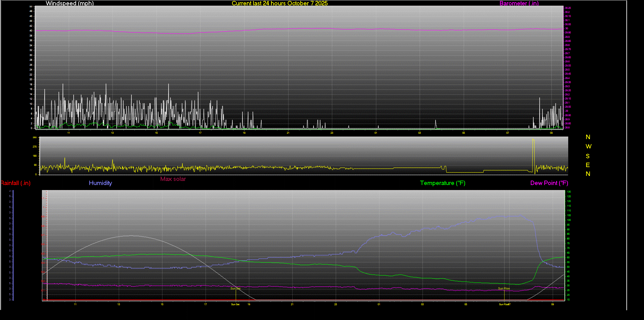Click hour 21 on windspeed time axis
The width and height of the screenshot is (644, 320).
point(288,133)
